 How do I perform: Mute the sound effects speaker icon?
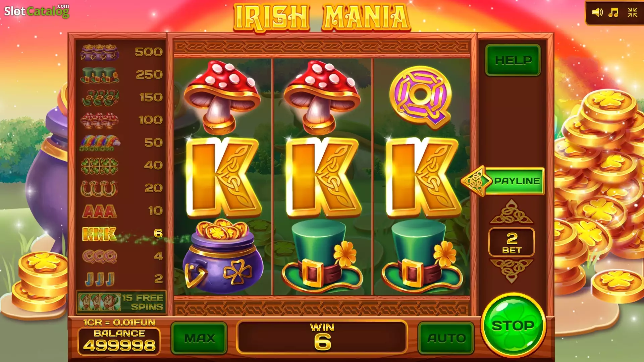click(597, 12)
